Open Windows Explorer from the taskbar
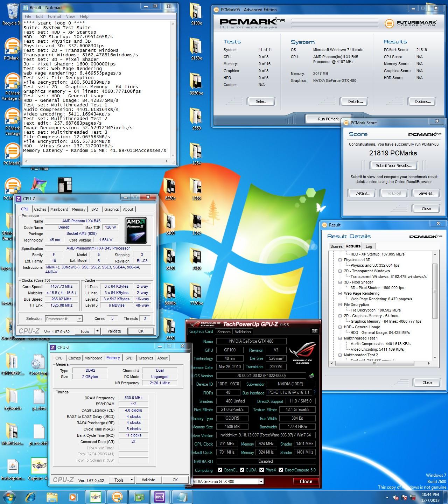Image resolution: width=448 pixels, height=504 pixels. coord(52,497)
